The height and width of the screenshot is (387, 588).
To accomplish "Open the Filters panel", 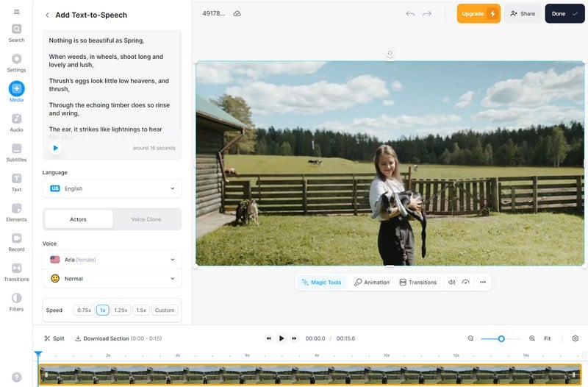I will click(16, 302).
